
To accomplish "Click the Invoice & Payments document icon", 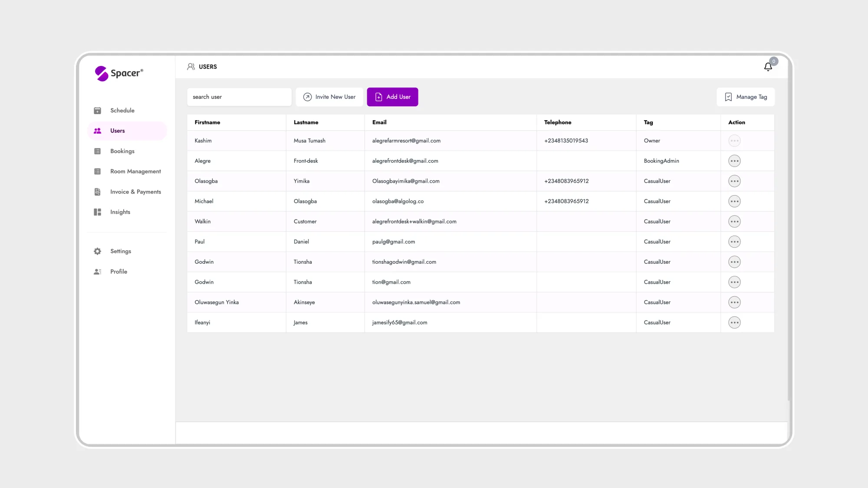I will (98, 192).
